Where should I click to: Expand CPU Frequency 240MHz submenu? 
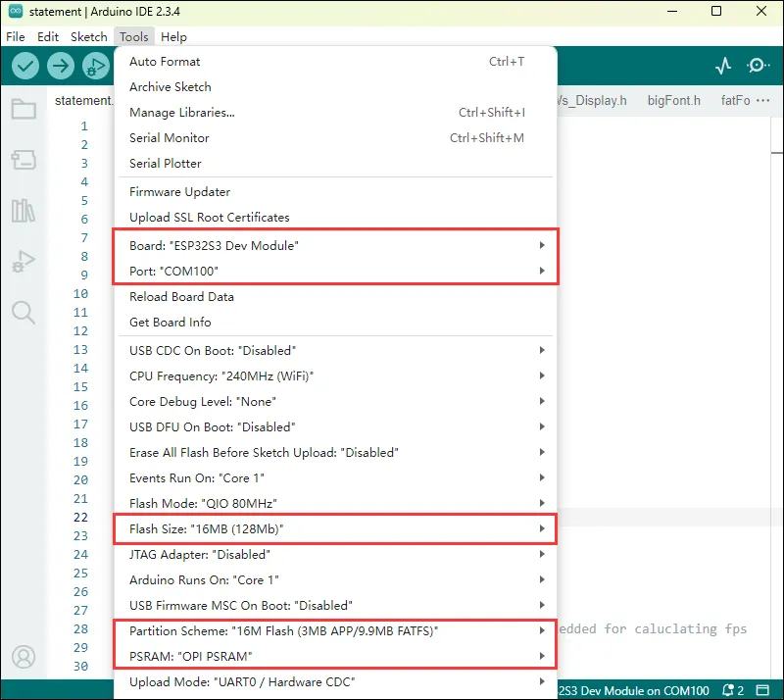[x=335, y=376]
